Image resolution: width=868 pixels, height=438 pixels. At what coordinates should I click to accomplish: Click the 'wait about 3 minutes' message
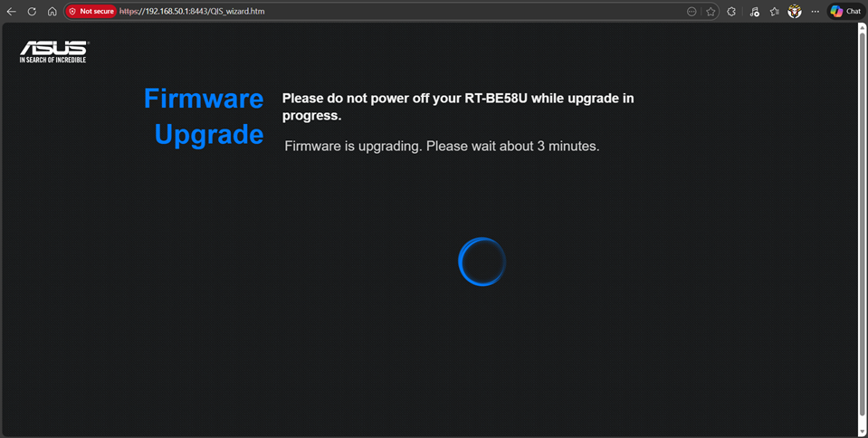pyautogui.click(x=442, y=146)
